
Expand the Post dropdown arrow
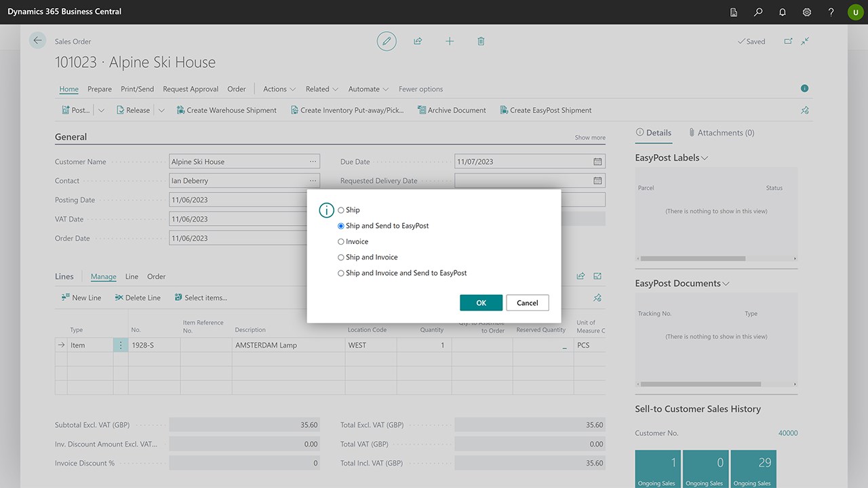pos(102,110)
